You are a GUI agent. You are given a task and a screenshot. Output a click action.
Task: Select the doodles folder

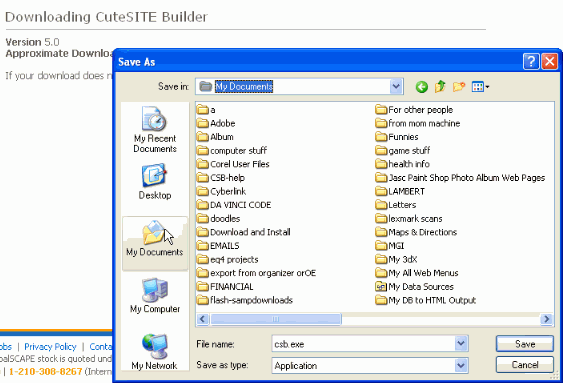[x=219, y=219]
